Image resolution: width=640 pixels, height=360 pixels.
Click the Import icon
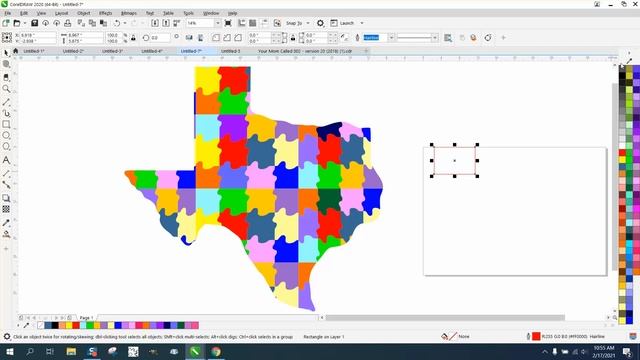155,23
